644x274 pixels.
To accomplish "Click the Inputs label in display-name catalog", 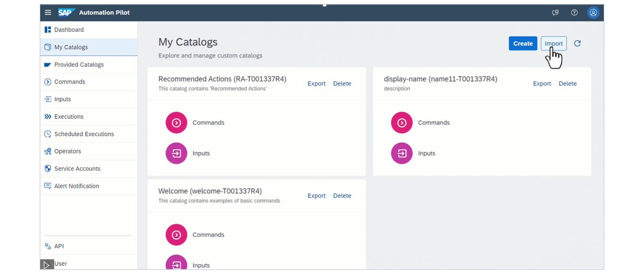I will pyautogui.click(x=426, y=153).
